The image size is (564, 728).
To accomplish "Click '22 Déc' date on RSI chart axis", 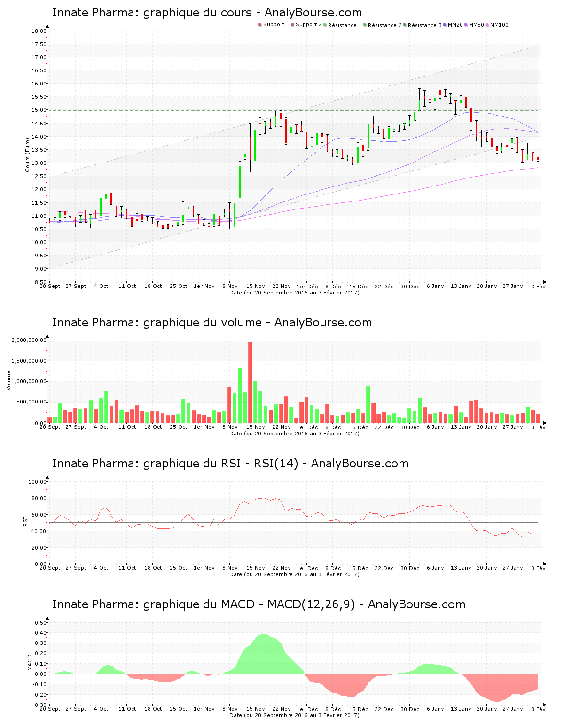I will click(x=384, y=568).
